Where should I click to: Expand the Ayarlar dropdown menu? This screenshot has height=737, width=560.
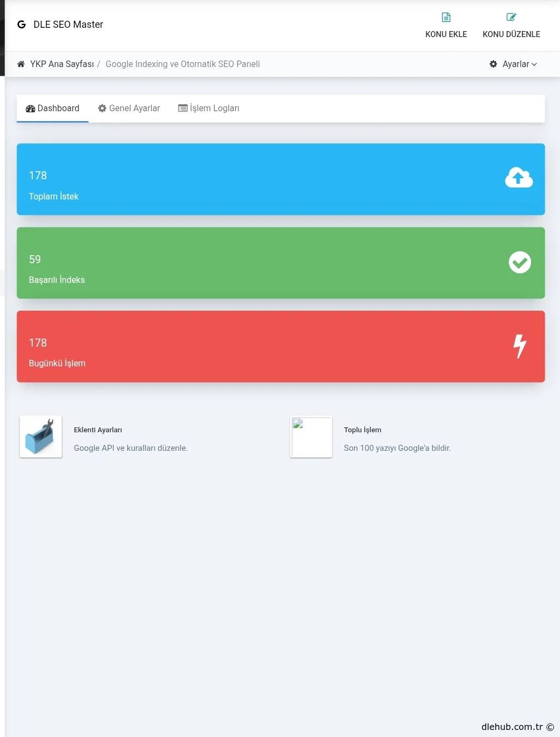514,64
